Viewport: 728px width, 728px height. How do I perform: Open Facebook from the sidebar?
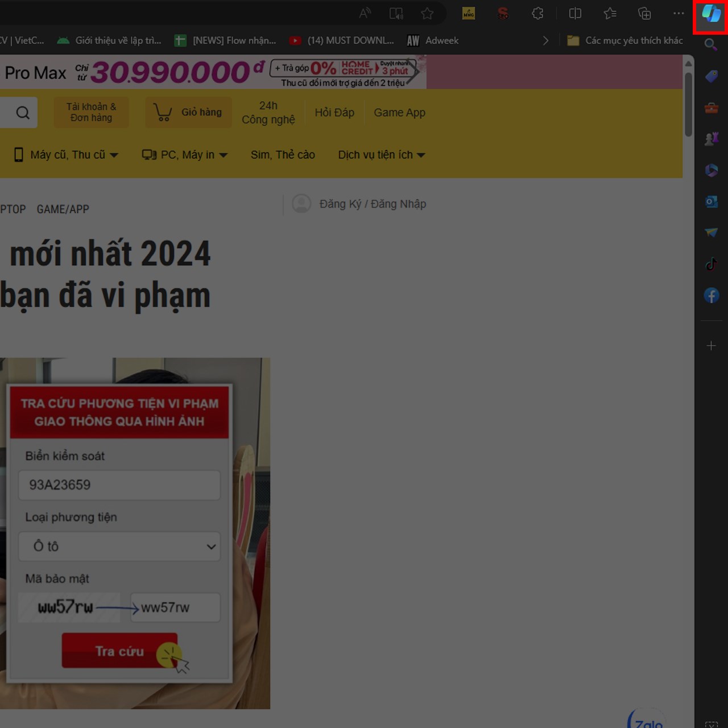pyautogui.click(x=711, y=295)
